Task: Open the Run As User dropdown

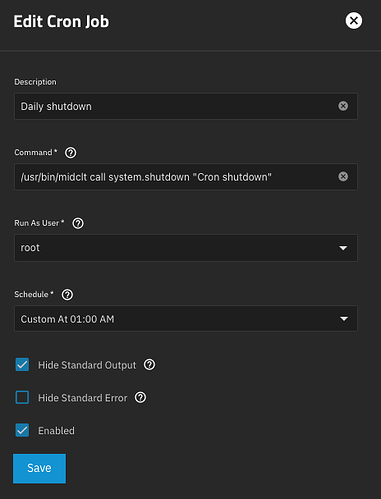Action: coord(186,248)
